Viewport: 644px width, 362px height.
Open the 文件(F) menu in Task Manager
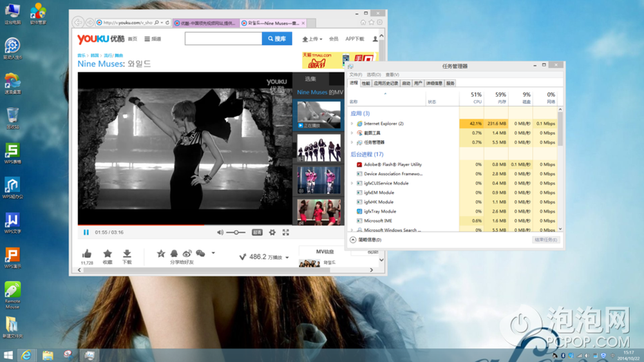tap(355, 75)
